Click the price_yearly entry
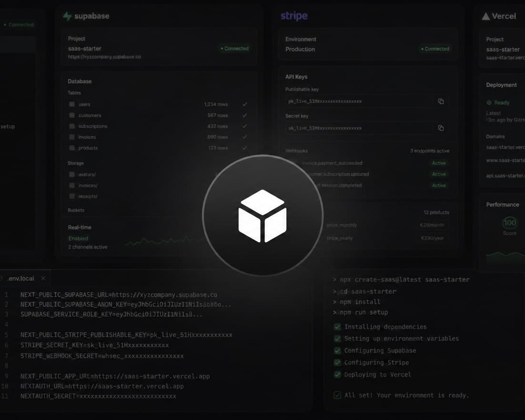 (x=340, y=238)
